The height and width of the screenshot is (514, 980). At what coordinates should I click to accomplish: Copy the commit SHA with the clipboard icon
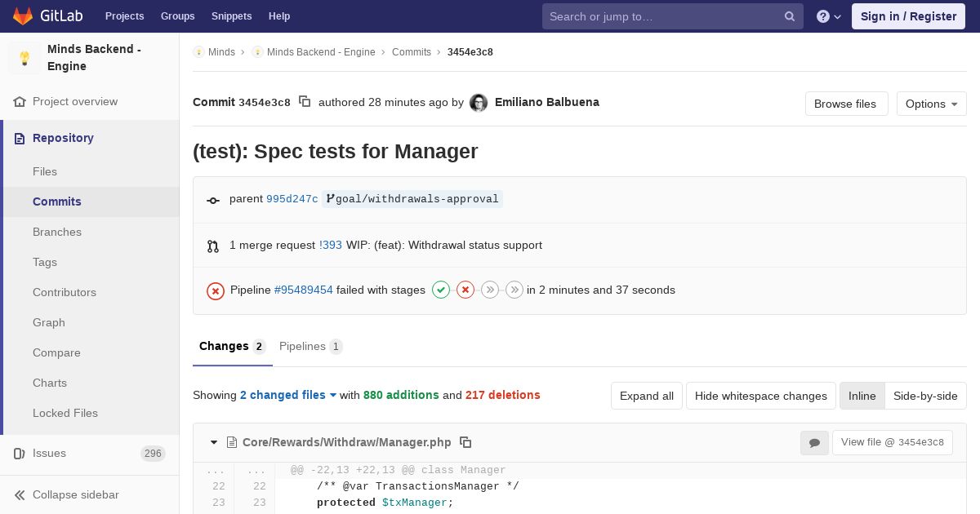(x=305, y=102)
